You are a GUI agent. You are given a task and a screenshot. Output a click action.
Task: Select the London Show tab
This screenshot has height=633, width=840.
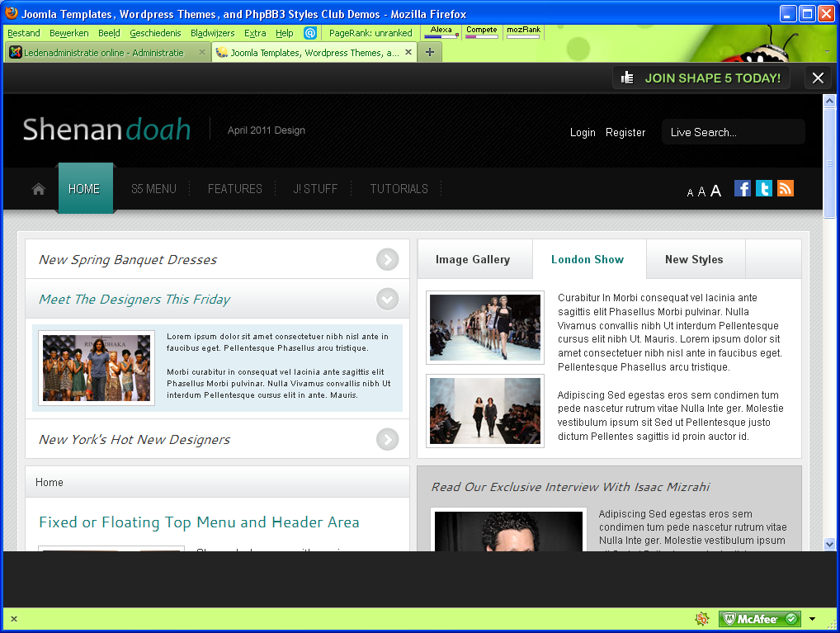tap(589, 259)
